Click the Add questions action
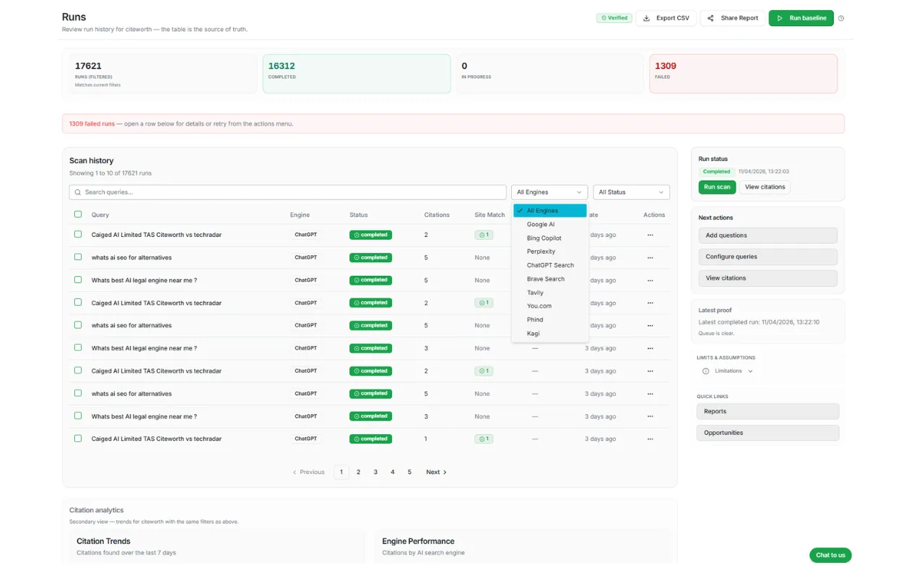The image size is (924, 578). pos(768,236)
